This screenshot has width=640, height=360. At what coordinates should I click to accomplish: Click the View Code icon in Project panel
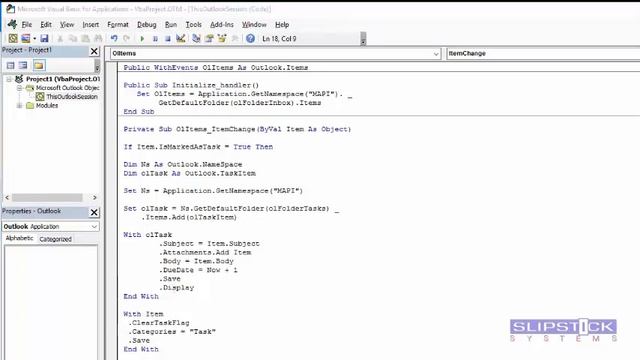pos(11,65)
